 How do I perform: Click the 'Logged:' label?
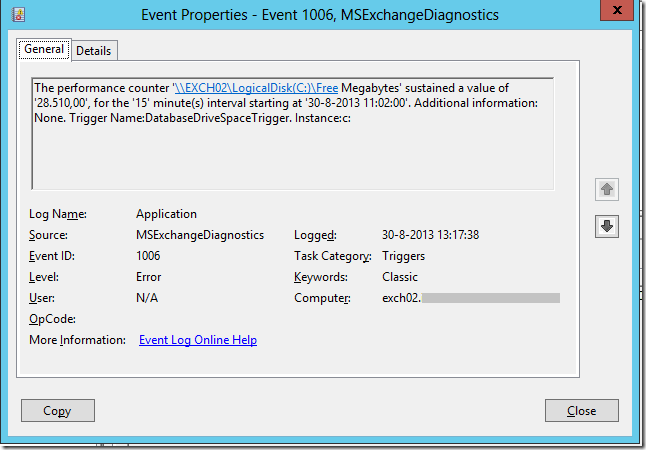pyautogui.click(x=315, y=235)
